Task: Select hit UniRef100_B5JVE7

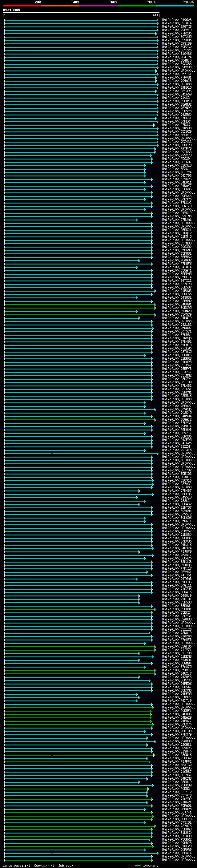Action: tap(176, 670)
